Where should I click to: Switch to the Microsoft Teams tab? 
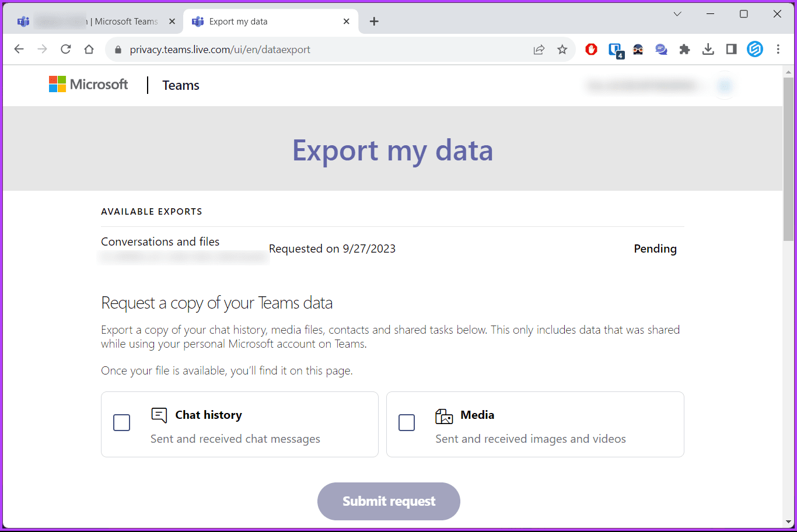[93, 21]
